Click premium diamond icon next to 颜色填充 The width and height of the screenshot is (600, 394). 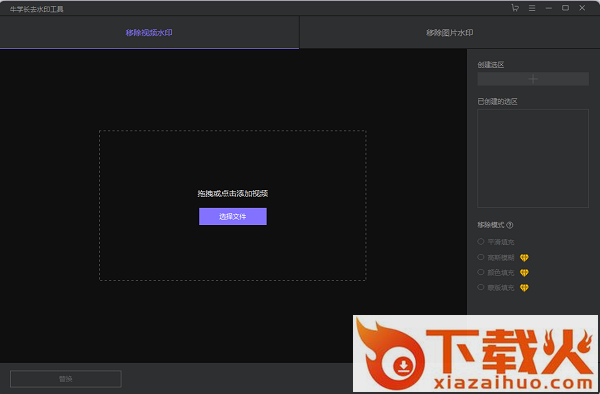click(x=524, y=273)
